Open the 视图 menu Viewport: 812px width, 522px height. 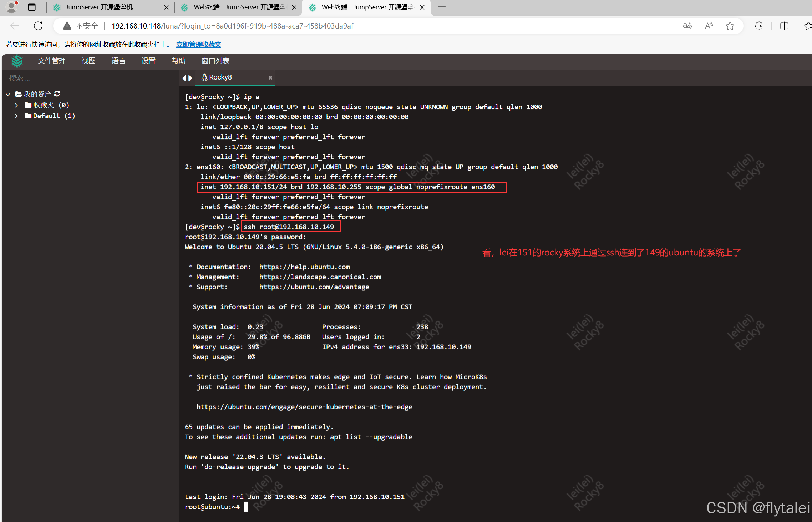tap(88, 61)
